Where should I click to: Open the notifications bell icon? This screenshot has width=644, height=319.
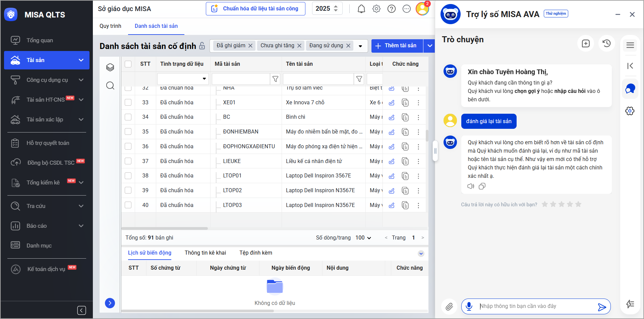click(x=361, y=9)
